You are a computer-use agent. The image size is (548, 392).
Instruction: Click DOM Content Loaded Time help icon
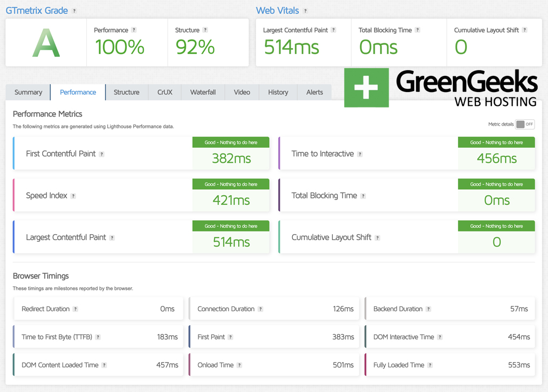(104, 365)
